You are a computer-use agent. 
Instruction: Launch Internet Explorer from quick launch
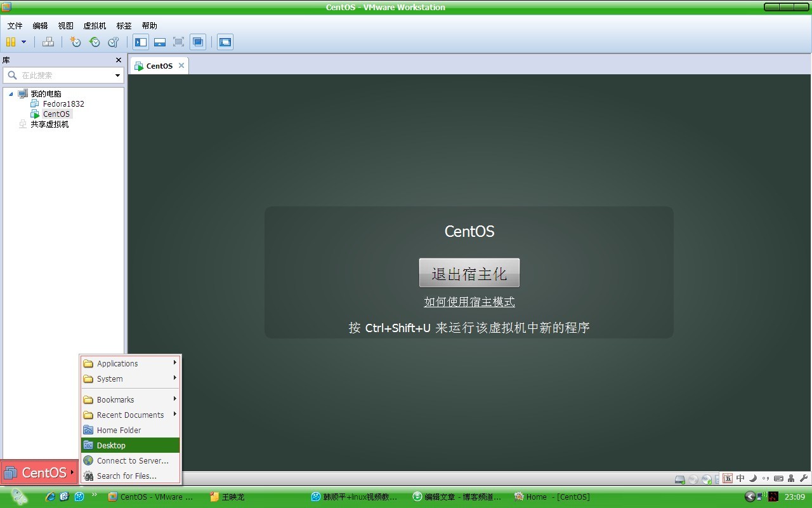click(x=50, y=497)
